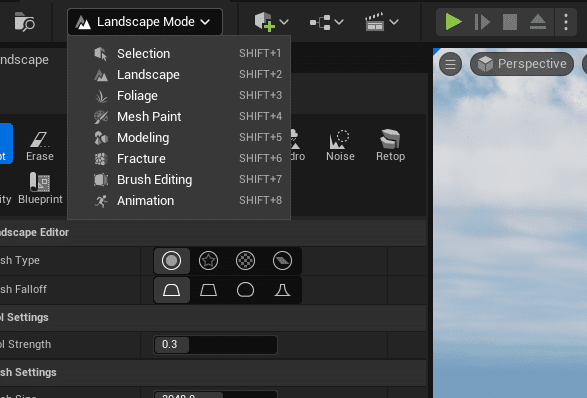Expand the add content dropdown arrow
The height and width of the screenshot is (398, 587).
(284, 22)
